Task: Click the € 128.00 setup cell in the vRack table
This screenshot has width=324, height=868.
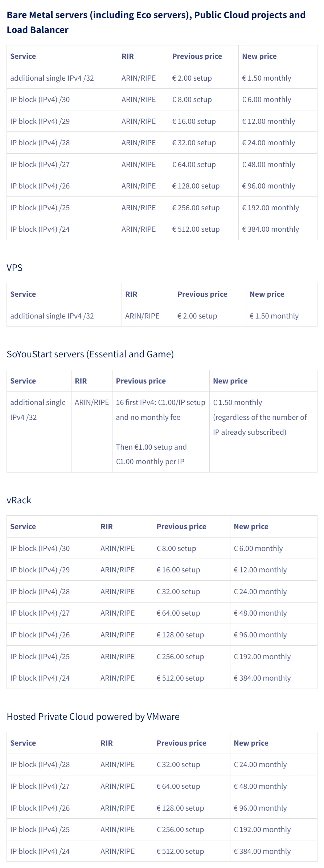Action: coord(180,635)
